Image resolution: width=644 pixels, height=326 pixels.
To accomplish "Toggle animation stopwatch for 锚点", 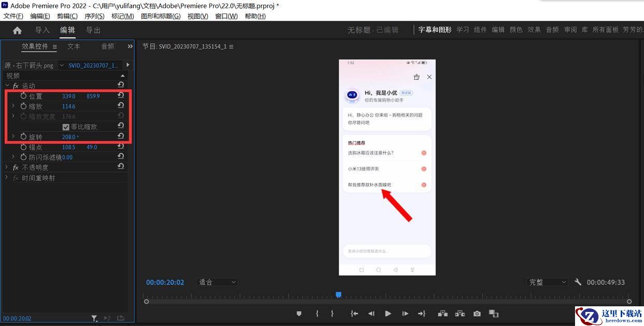I will [23, 147].
